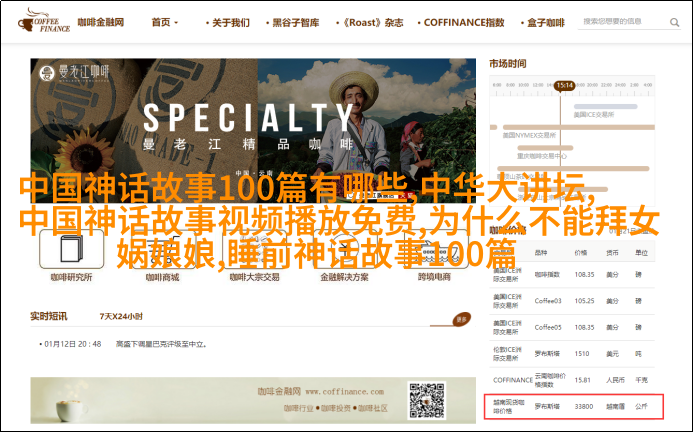
Task: Select the 108.35 price in 咖啡指数 row
Action: click(x=584, y=275)
